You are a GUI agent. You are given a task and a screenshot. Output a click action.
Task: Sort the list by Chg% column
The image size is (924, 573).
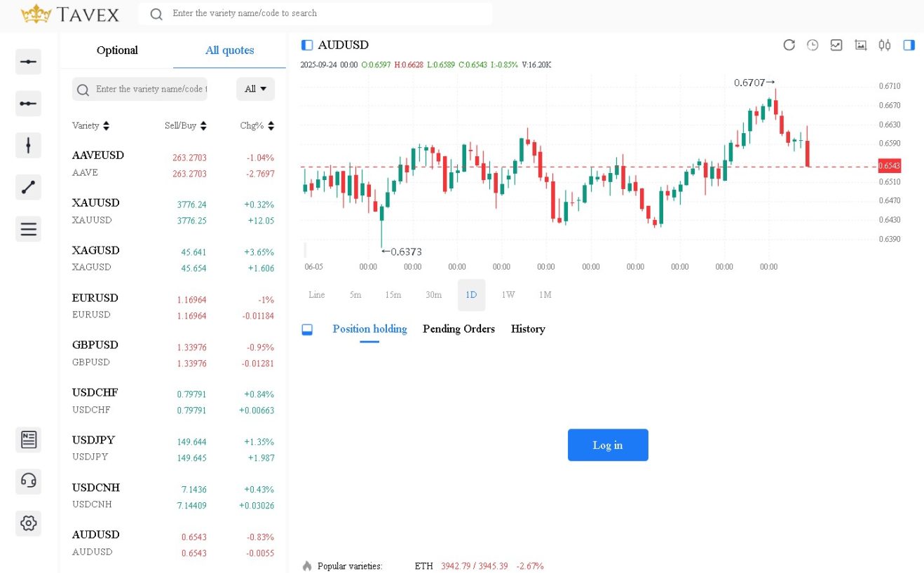click(257, 126)
